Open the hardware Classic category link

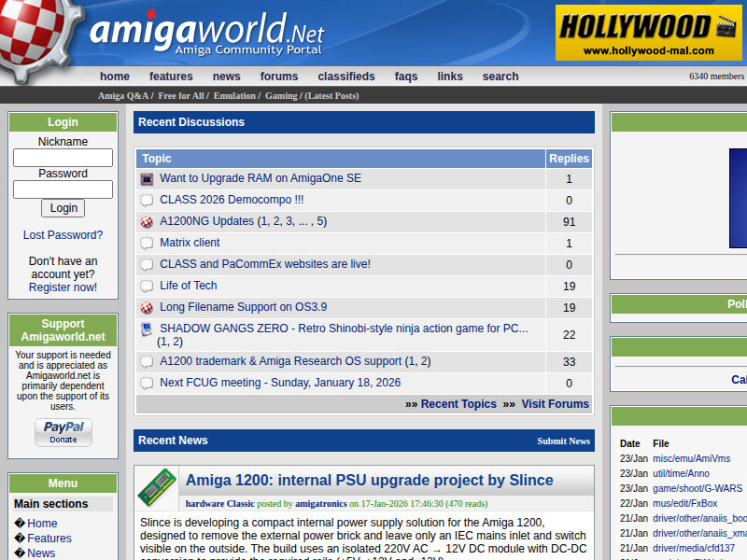tap(220, 504)
